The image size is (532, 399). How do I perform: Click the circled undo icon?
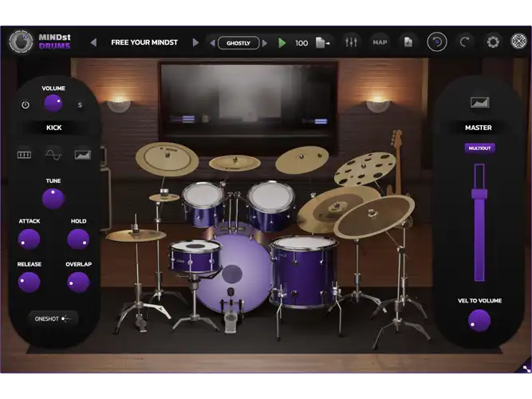(436, 42)
